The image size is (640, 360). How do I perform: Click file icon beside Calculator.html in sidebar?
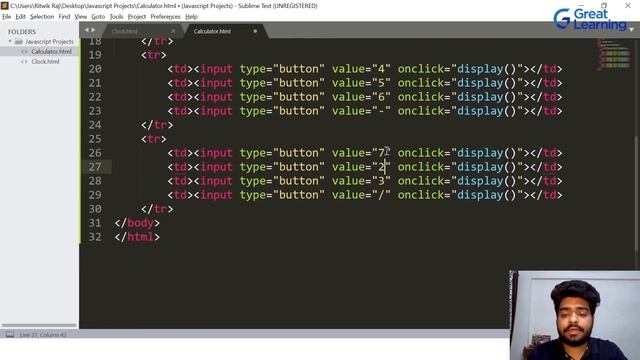tap(24, 51)
